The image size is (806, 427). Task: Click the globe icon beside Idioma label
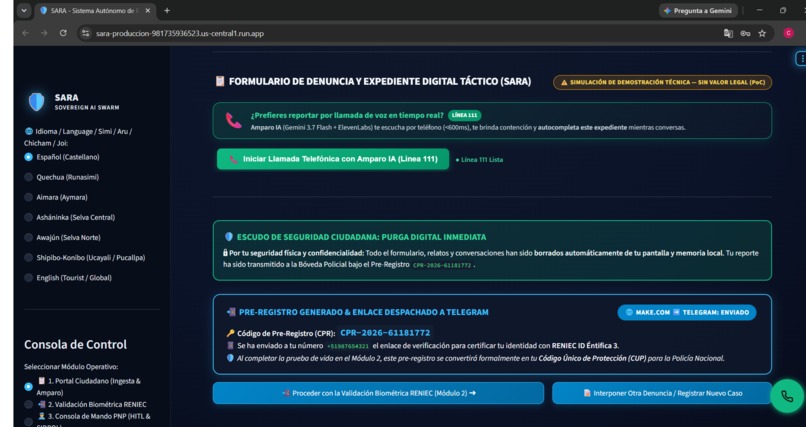29,132
